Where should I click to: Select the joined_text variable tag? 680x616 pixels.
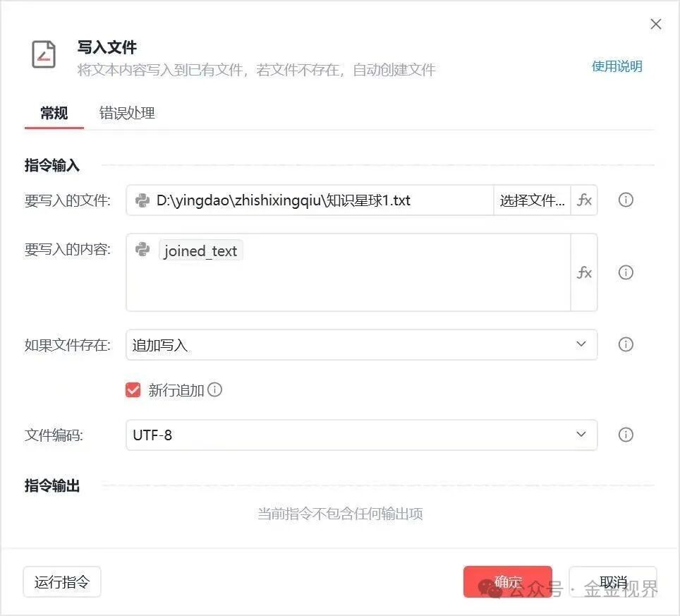[200, 250]
